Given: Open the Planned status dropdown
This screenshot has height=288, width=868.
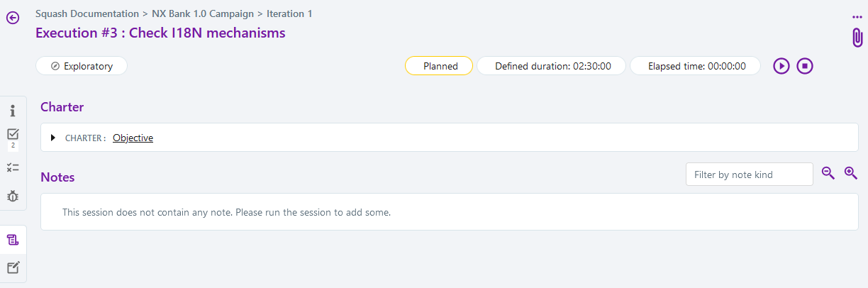Looking at the screenshot, I should (439, 66).
